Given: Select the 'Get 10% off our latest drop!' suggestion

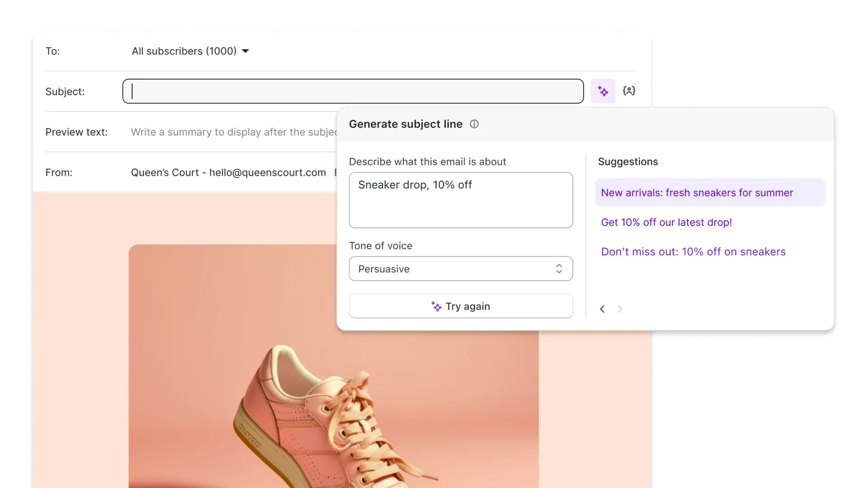Looking at the screenshot, I should pos(666,222).
